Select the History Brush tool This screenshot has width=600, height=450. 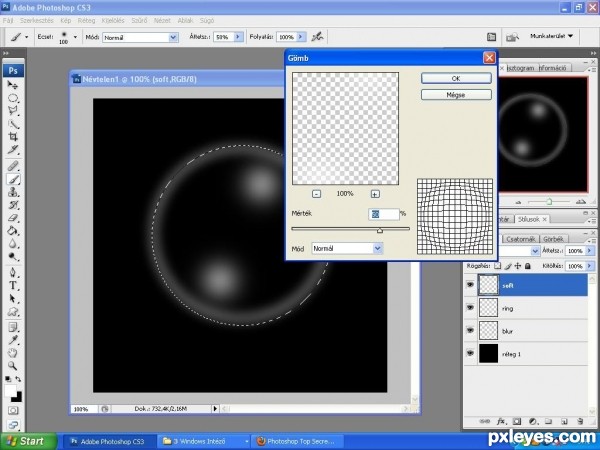click(13, 205)
